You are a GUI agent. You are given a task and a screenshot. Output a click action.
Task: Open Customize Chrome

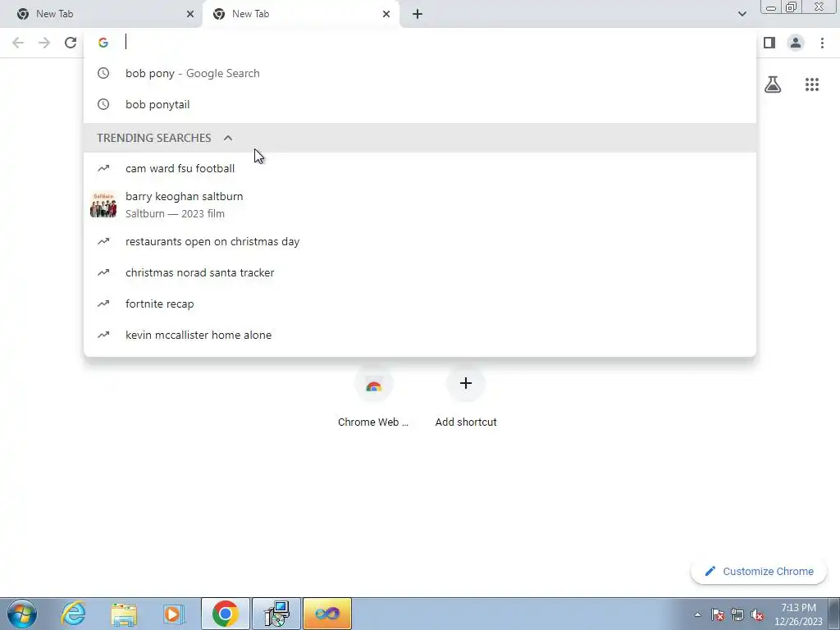click(x=759, y=572)
